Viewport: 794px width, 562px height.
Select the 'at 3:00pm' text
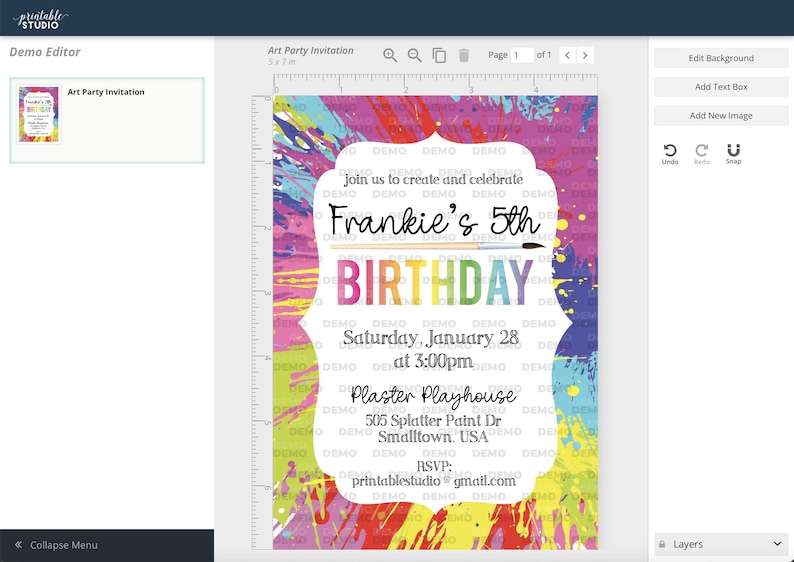[433, 361]
